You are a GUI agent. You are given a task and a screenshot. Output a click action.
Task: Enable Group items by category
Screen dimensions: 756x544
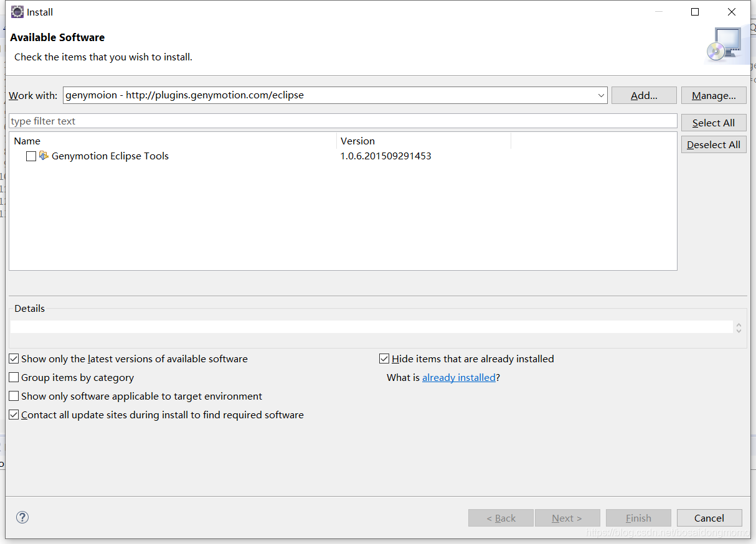(14, 377)
